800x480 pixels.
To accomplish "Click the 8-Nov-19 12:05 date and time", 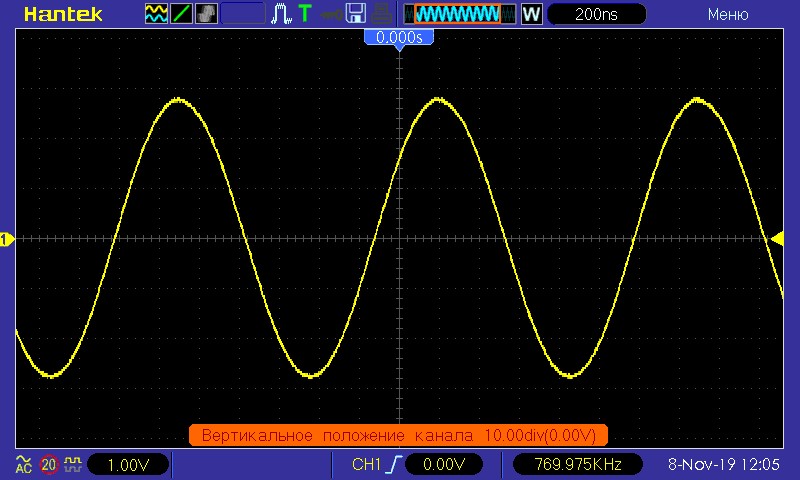I will pyautogui.click(x=723, y=464).
